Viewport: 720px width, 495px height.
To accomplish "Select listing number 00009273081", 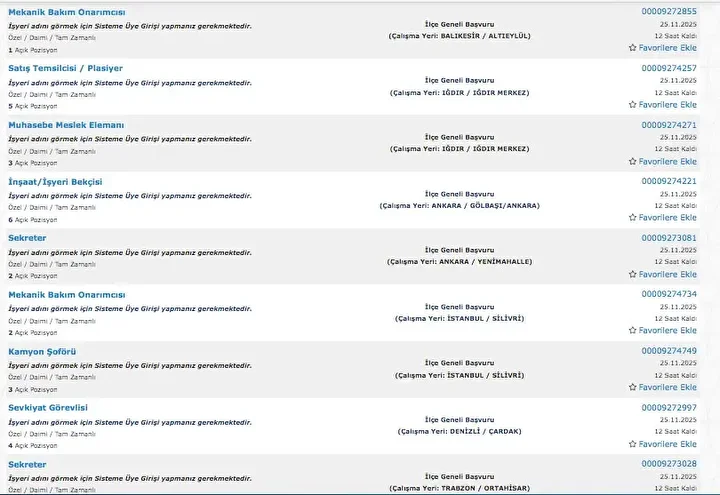I will 669,238.
